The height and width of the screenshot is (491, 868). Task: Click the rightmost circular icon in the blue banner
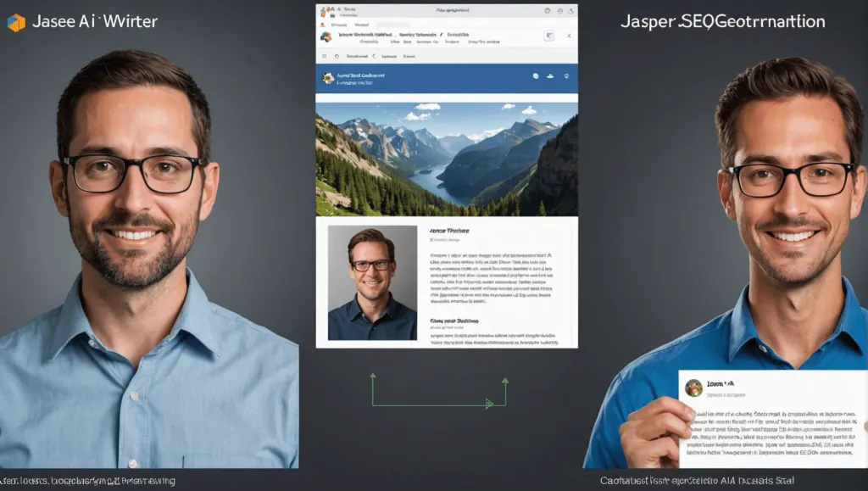coord(566,75)
